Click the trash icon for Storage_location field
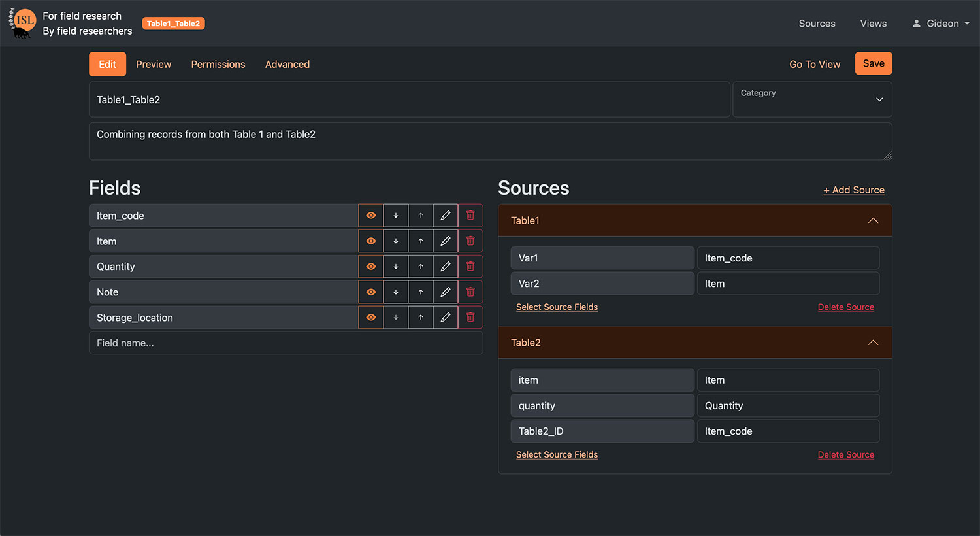The height and width of the screenshot is (536, 980). pyautogui.click(x=470, y=318)
